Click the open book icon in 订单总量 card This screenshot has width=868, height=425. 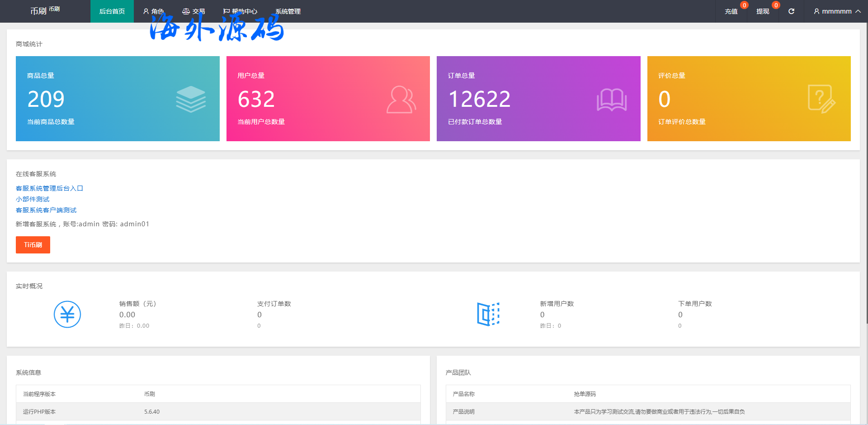coord(611,99)
